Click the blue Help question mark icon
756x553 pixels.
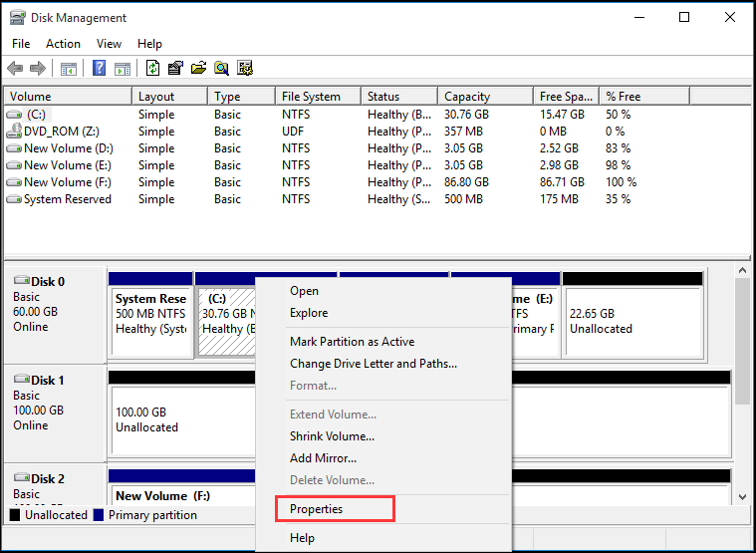[x=100, y=69]
